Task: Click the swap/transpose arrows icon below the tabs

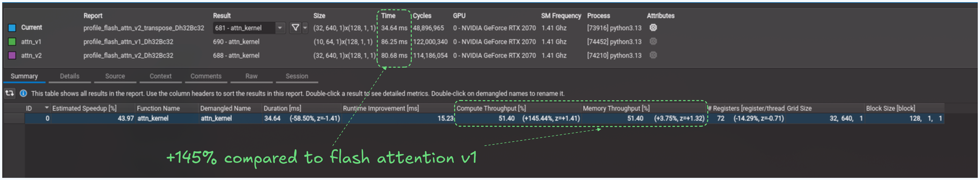Action: coord(10,93)
